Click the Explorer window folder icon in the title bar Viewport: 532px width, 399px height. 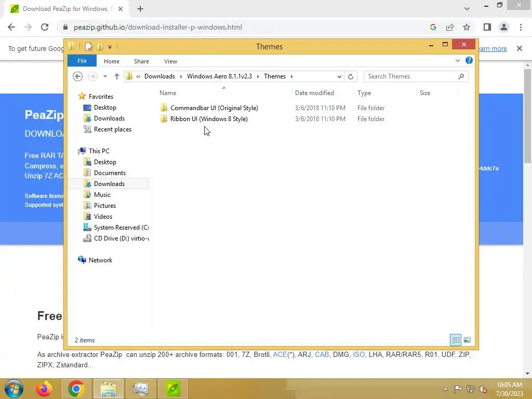pos(72,46)
